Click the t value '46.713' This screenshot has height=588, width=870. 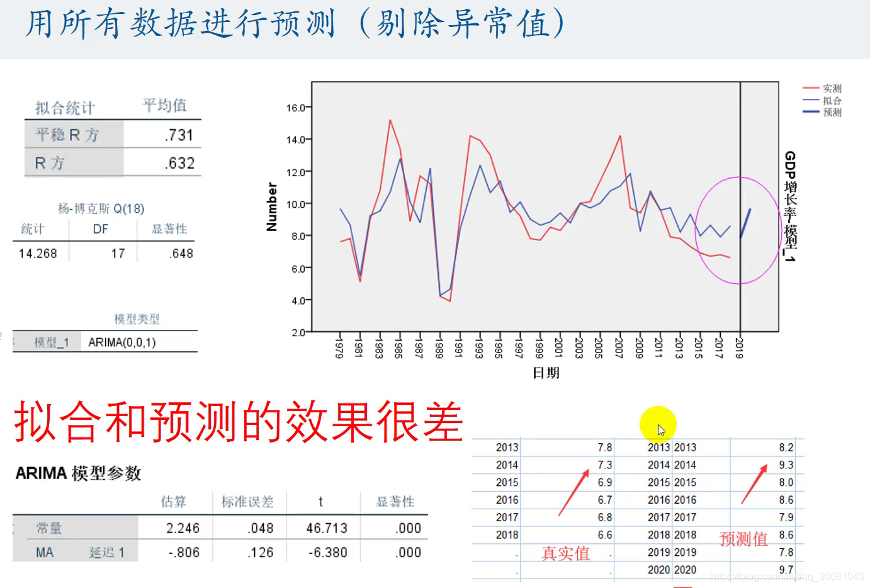pyautogui.click(x=327, y=528)
